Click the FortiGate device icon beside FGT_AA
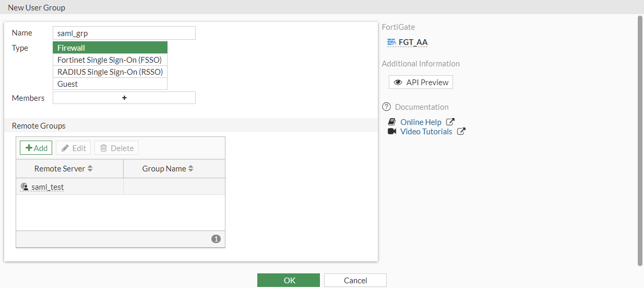The height and width of the screenshot is (288, 644). click(x=391, y=42)
